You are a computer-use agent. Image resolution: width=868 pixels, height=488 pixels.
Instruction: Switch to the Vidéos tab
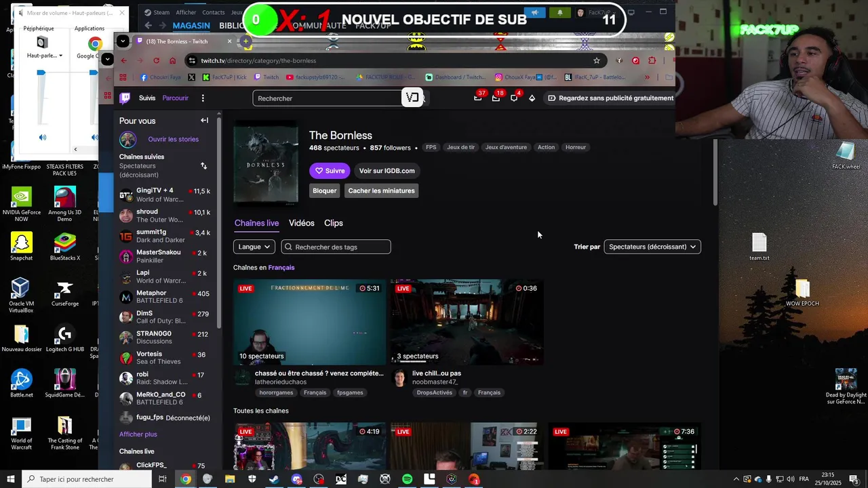(302, 223)
